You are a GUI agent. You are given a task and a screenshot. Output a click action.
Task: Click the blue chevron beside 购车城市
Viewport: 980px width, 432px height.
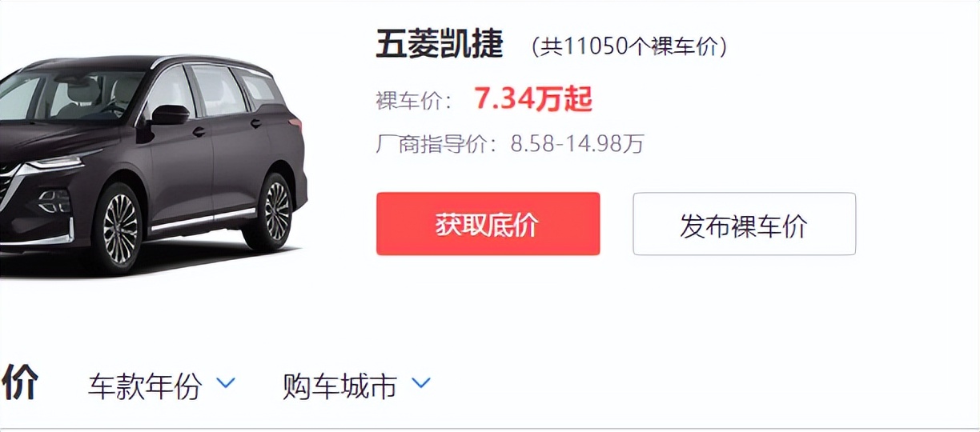tap(421, 383)
